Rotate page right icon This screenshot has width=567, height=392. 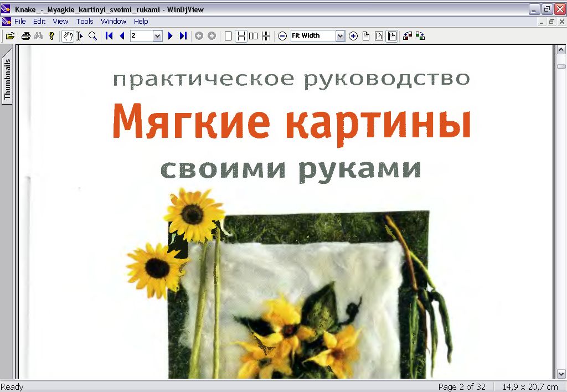tap(420, 36)
